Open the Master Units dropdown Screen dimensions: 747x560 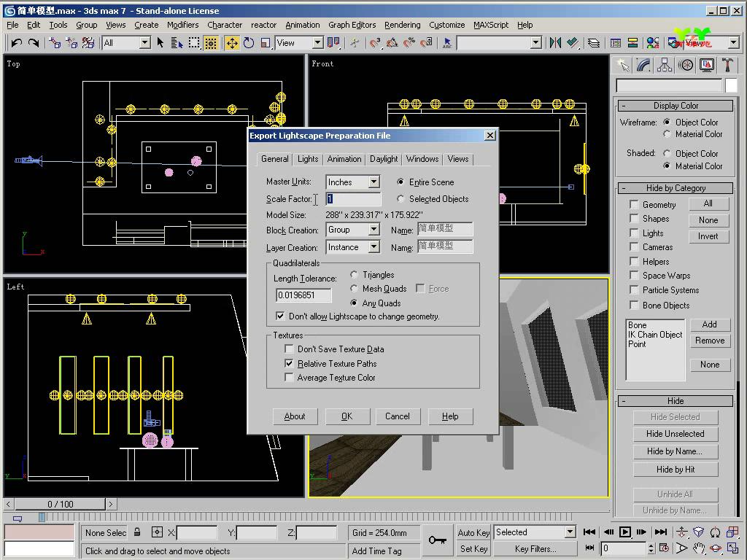374,182
